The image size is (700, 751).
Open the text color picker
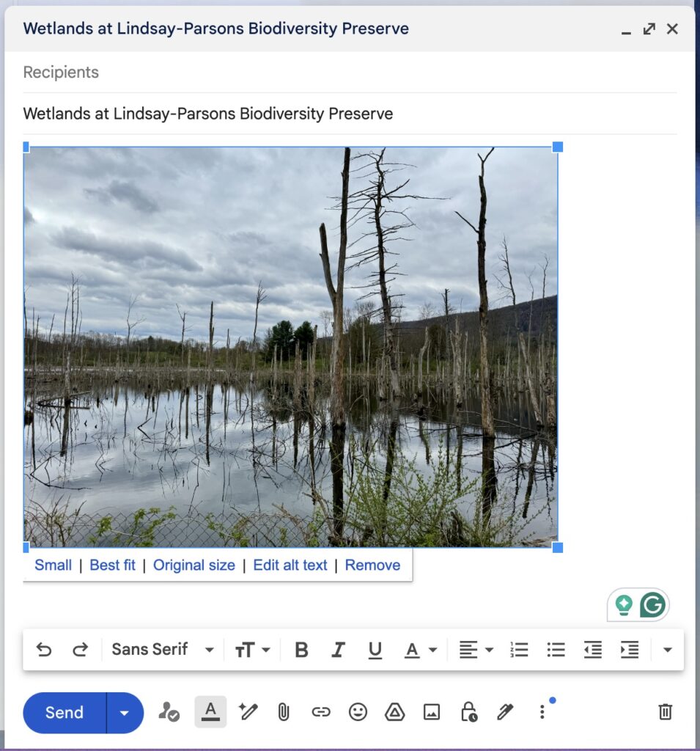[x=421, y=650]
